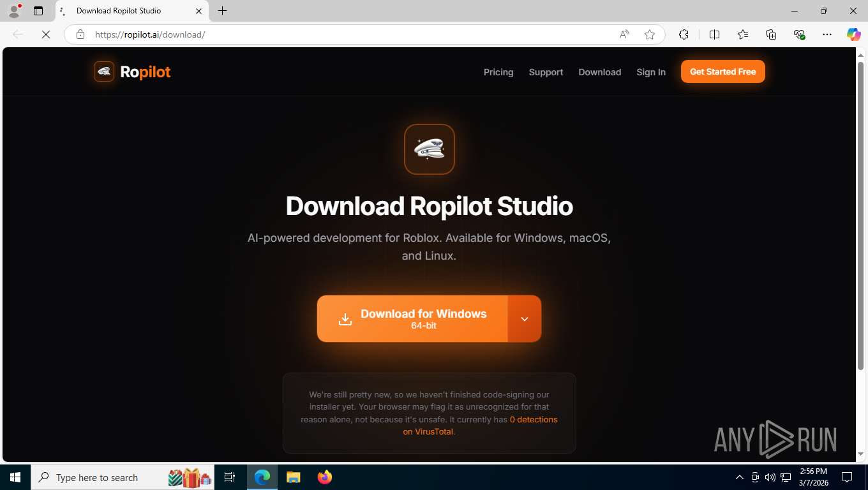This screenshot has height=490, width=868.
Task: Expand the other download platforms chevron
Action: (525, 319)
